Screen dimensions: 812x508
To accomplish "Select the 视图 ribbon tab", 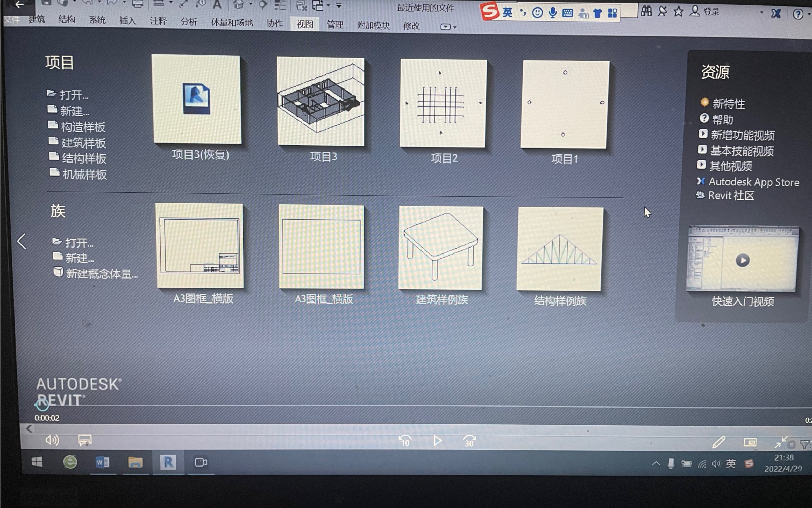I will pos(305,24).
